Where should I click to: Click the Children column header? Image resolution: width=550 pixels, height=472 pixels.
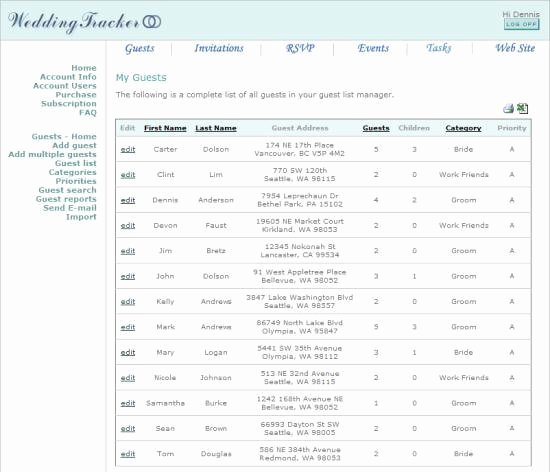[414, 128]
